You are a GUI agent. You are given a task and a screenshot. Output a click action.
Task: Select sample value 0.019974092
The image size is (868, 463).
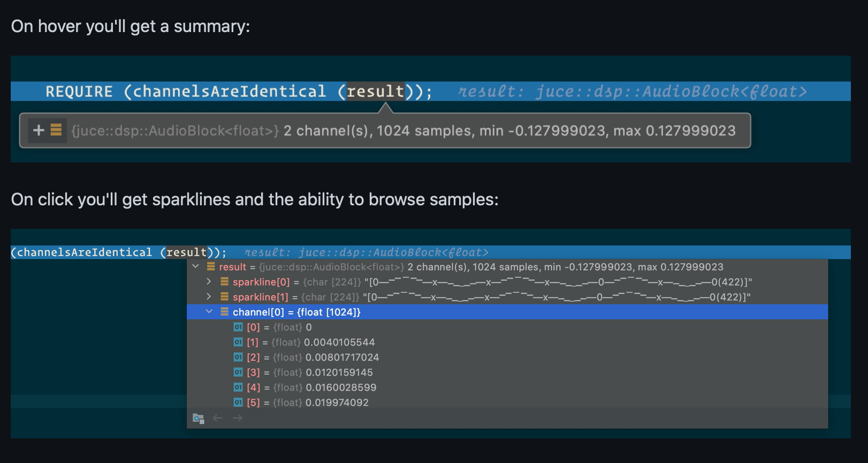pyautogui.click(x=337, y=402)
